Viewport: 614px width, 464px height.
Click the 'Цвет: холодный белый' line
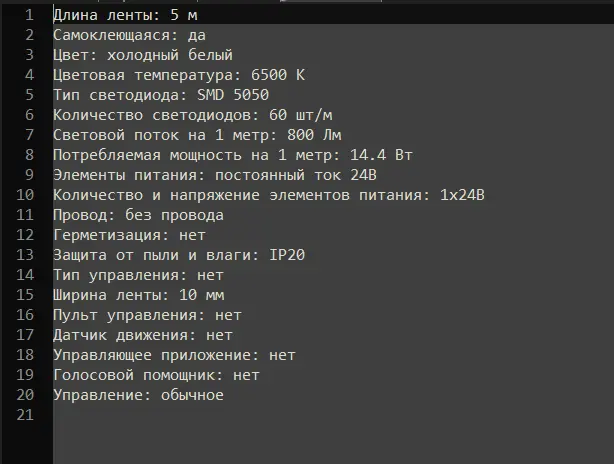[143, 55]
